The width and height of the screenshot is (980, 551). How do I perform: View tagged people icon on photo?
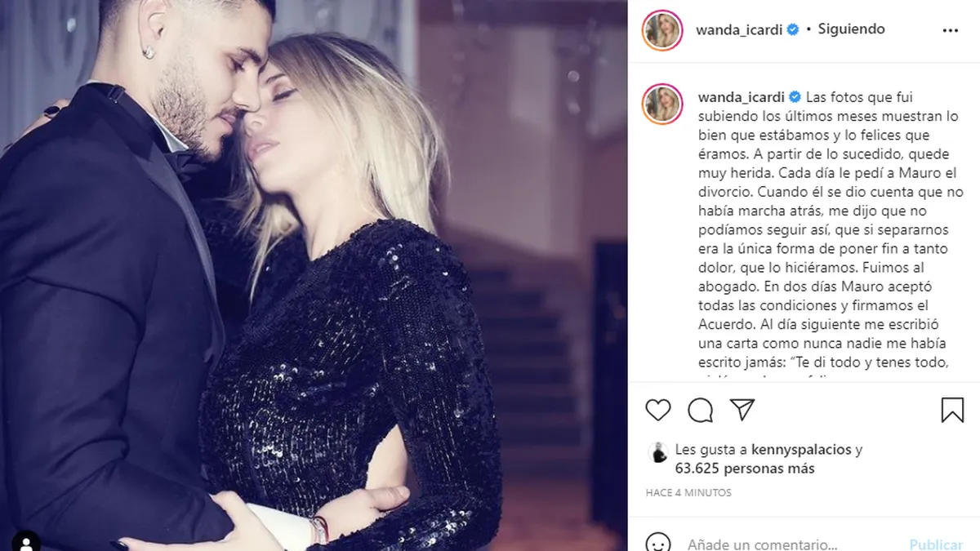[27, 541]
